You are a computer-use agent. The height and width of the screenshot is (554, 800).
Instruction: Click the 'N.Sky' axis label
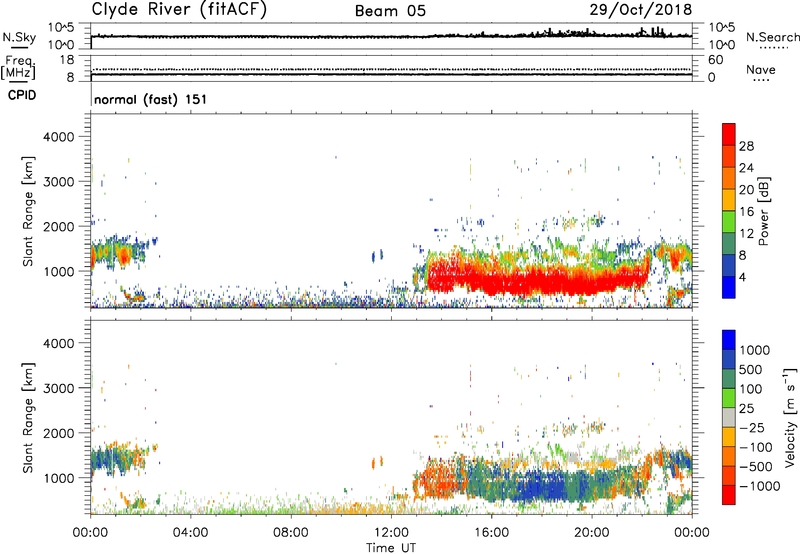(19, 37)
